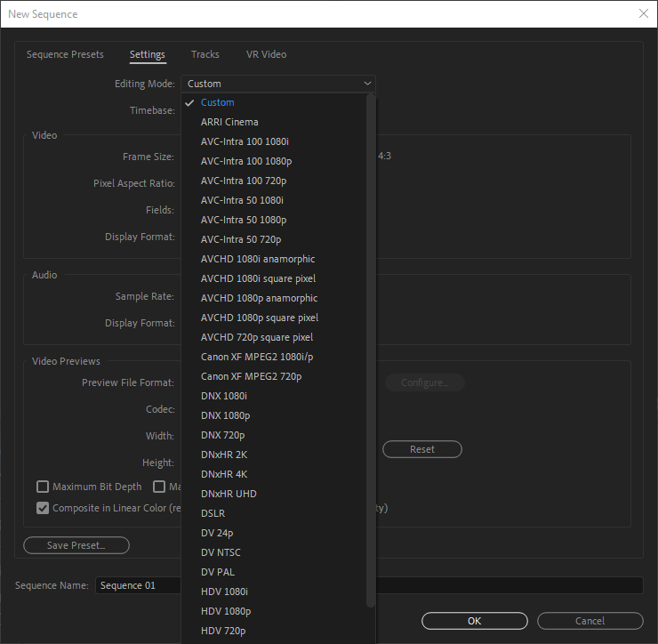Uncheck Composite in Linear Color
Viewport: 658px width, 644px height.
coord(43,508)
